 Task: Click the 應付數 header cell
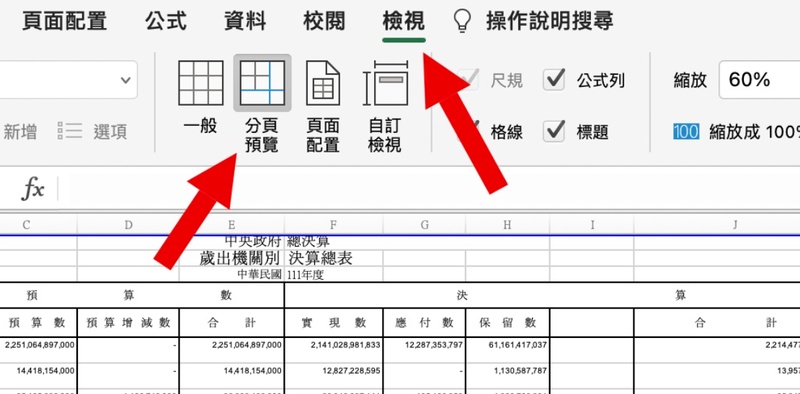tap(424, 323)
